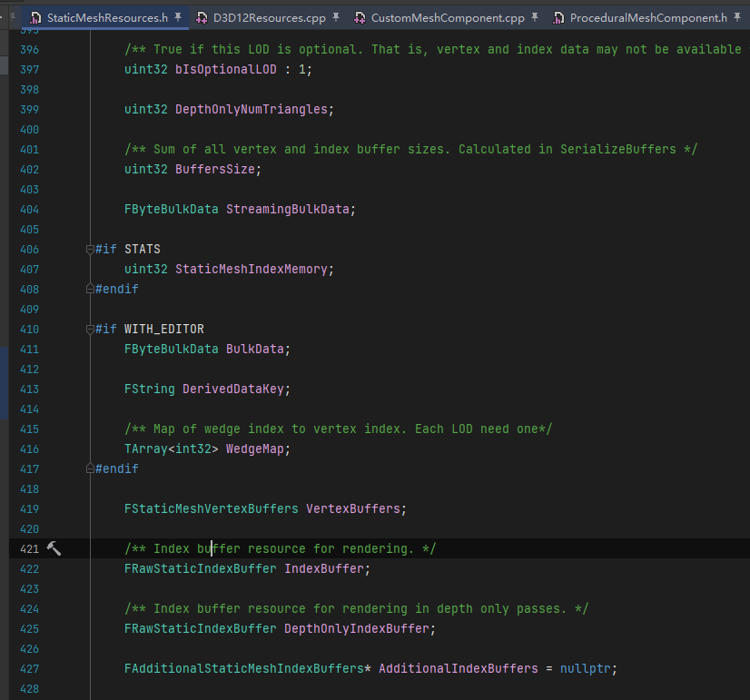Click FRawStaticIndexBuffer type on line 422
This screenshot has width=750, height=700.
201,569
